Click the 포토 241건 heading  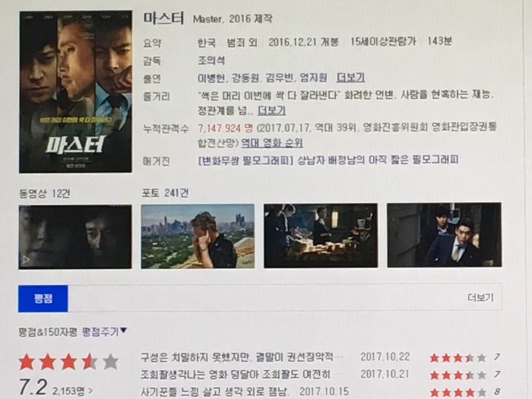[x=165, y=193]
